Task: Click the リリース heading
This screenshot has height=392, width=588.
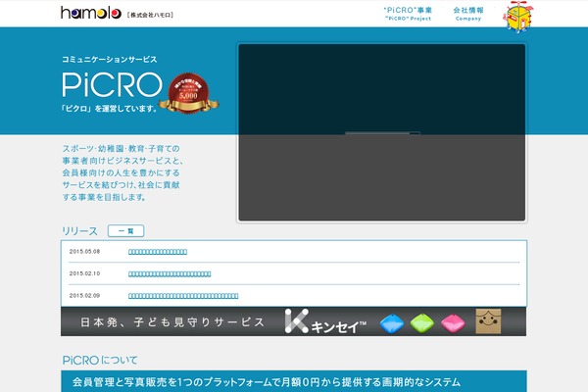Action: point(79,231)
